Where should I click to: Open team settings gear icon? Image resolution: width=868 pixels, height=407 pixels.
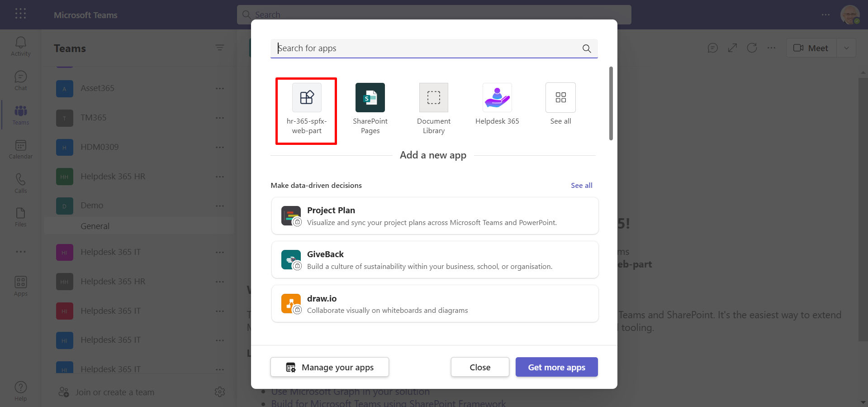[x=220, y=392]
